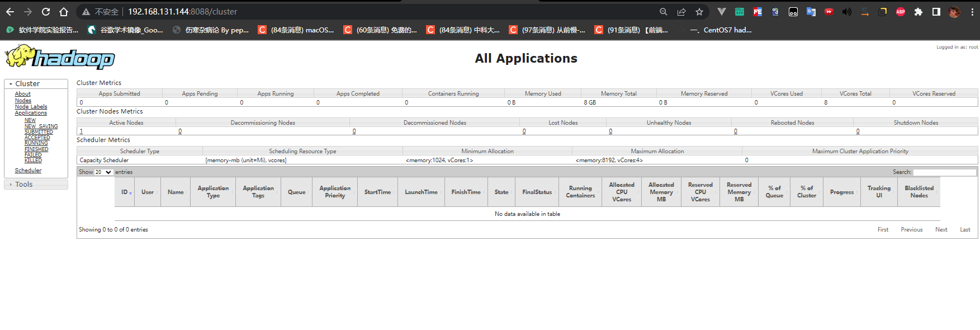Open the Extensions puzzle piece menu

click(x=918, y=12)
